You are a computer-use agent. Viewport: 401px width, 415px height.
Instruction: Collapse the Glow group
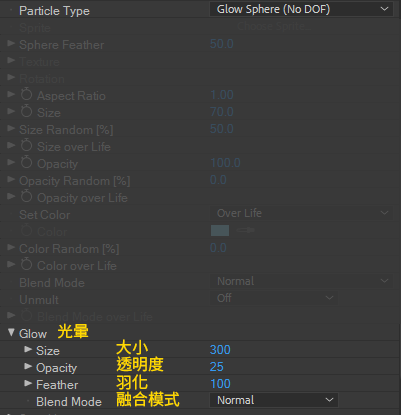click(11, 333)
